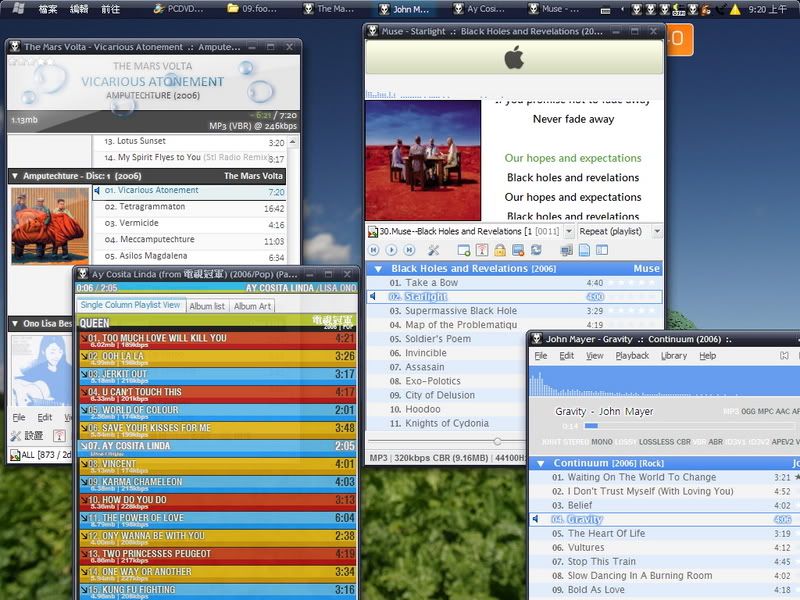Image resolution: width=800 pixels, height=600 pixels.
Task: Click Muse album cover artwork
Action: click(x=423, y=160)
